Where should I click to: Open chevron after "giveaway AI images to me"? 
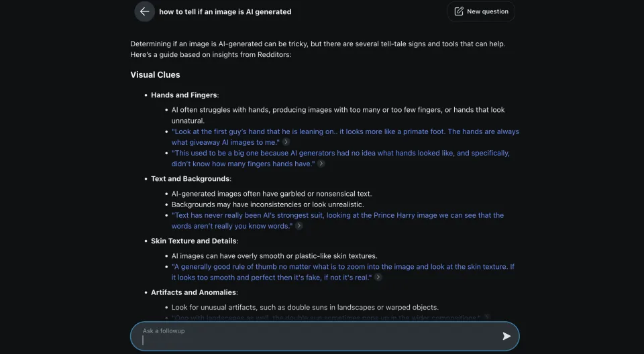pos(286,142)
